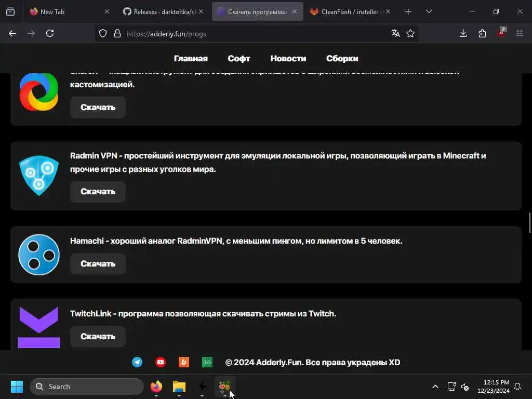Screen dimensions: 532x399
Task: Open the Telegram link in footer
Action: (x=137, y=362)
